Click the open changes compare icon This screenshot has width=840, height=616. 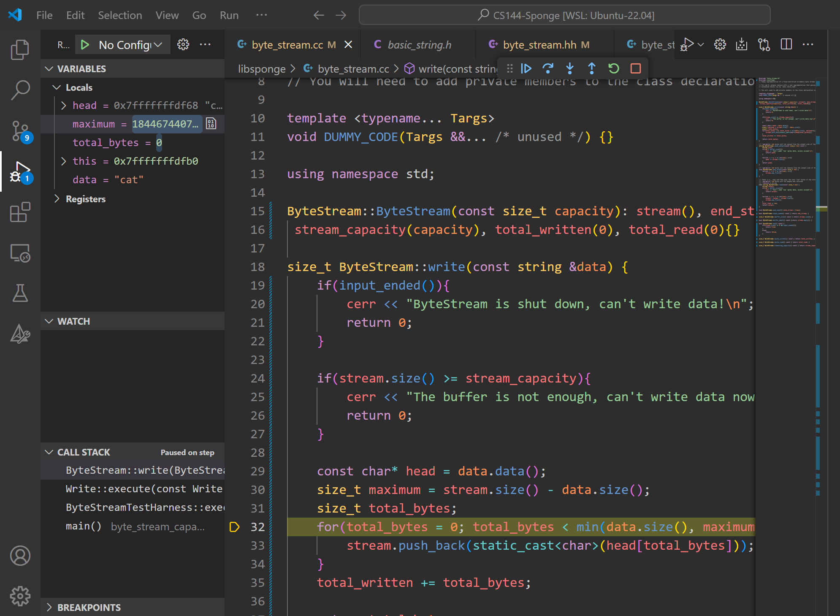tap(764, 45)
